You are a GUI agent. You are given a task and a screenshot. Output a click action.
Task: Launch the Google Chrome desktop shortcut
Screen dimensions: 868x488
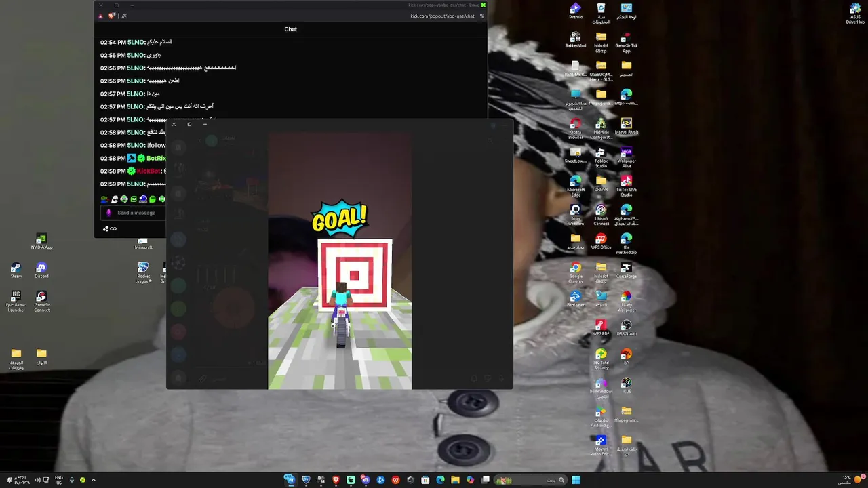(576, 273)
